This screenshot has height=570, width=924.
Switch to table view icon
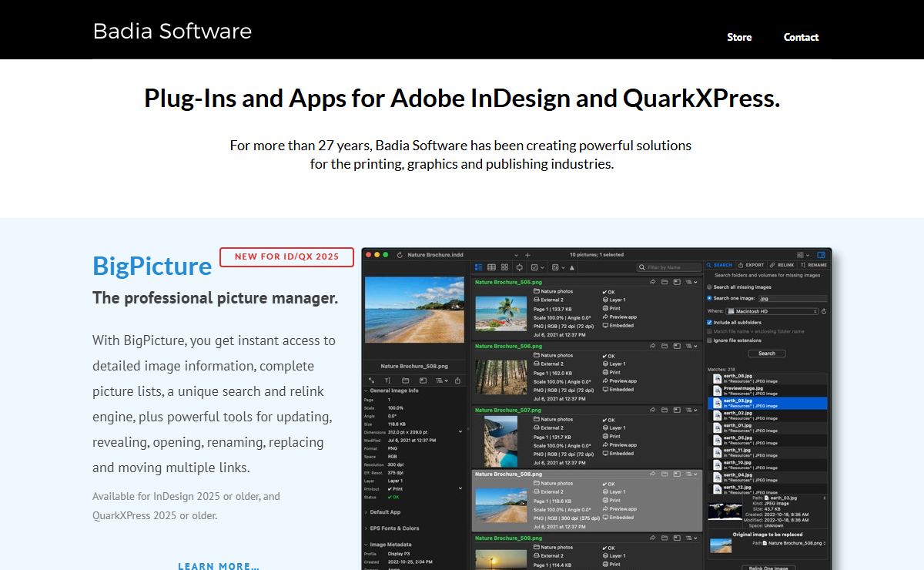[x=491, y=267]
